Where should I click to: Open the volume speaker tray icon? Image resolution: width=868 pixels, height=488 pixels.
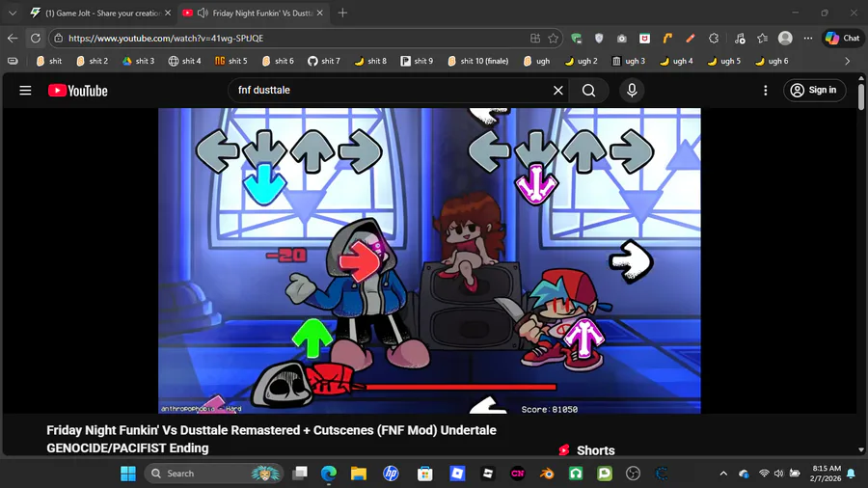click(779, 474)
